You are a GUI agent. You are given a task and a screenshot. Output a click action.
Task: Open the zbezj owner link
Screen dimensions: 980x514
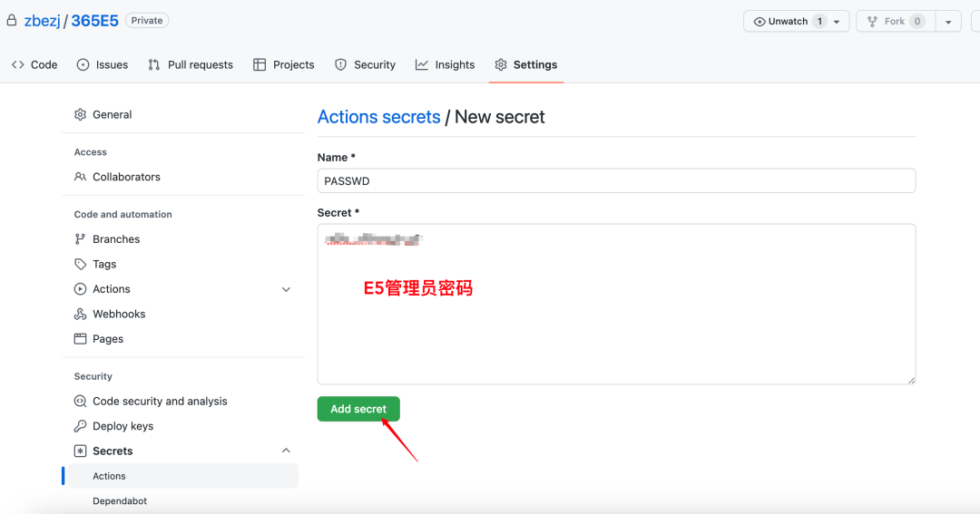(x=43, y=21)
